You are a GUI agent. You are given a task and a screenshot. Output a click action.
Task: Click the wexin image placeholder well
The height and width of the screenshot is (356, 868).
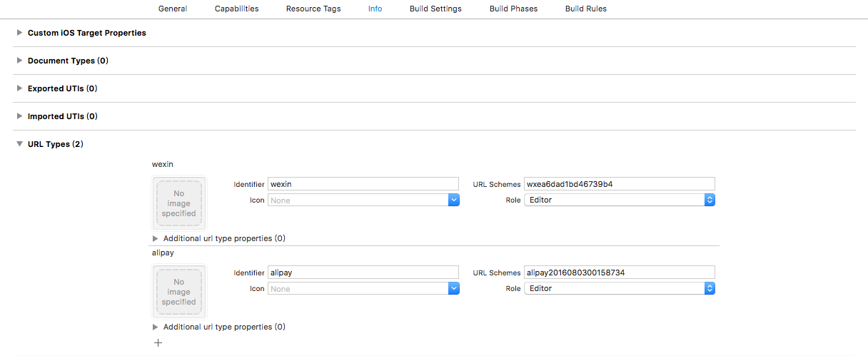(178, 203)
